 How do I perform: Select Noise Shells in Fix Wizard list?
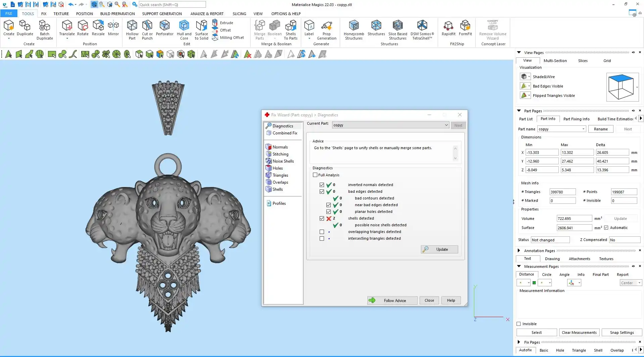(283, 161)
